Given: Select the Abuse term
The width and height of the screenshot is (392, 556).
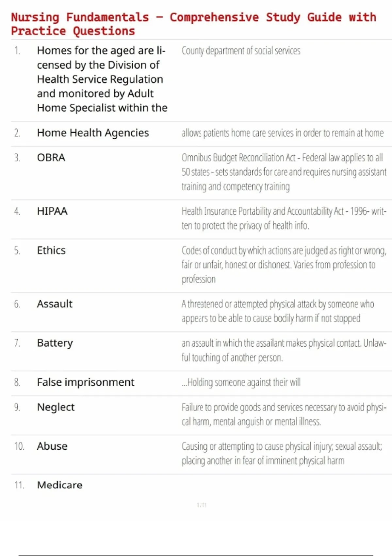Looking at the screenshot, I should pos(52,446).
